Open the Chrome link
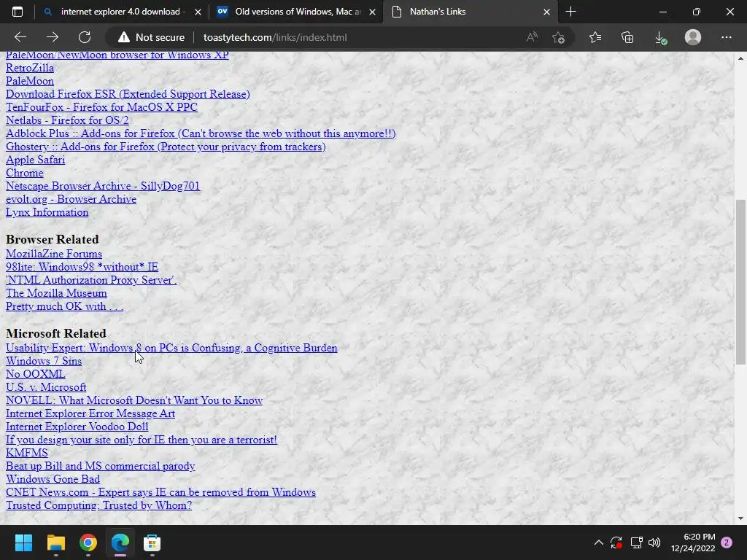The image size is (747, 560). 24,173
